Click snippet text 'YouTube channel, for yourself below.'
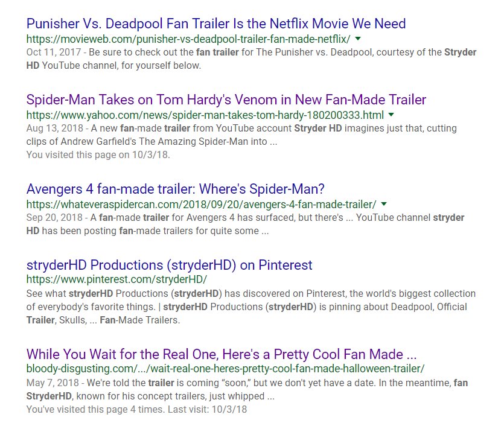The height and width of the screenshot is (426, 504). tap(121, 66)
